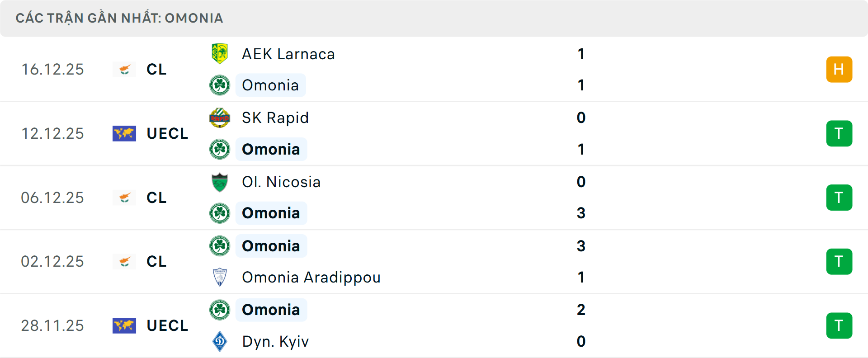Click the green T badge for the SK Rapid match

[x=840, y=133]
